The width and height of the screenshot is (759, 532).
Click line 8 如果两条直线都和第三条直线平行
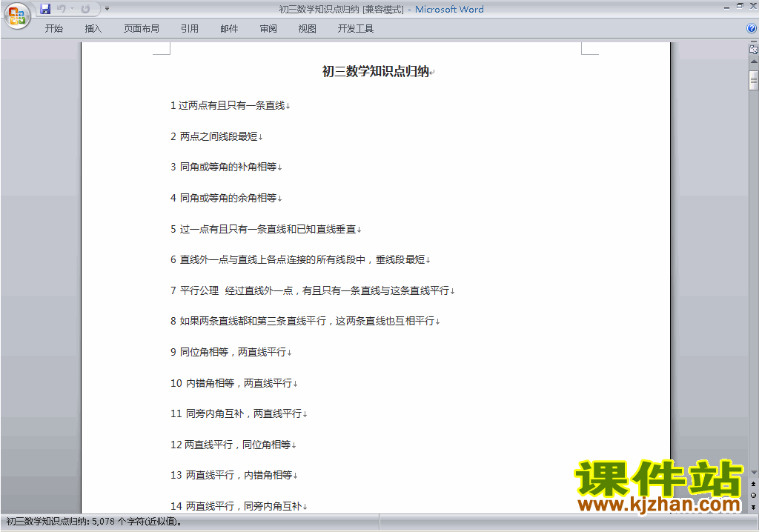[302, 321]
